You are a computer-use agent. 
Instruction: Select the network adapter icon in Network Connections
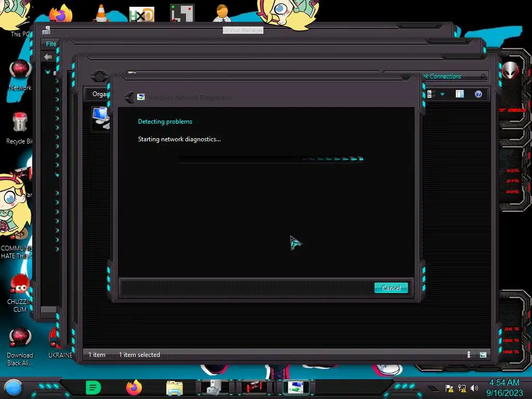tap(101, 117)
